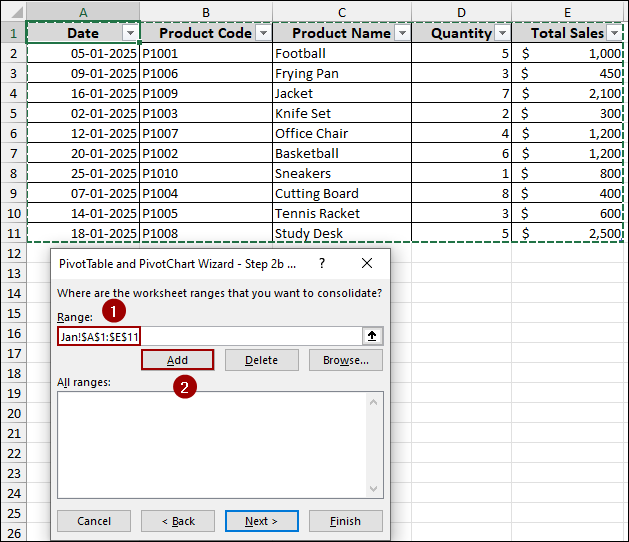Screen dimensions: 629x542
Task: Select row 11 header
Action: click(14, 233)
